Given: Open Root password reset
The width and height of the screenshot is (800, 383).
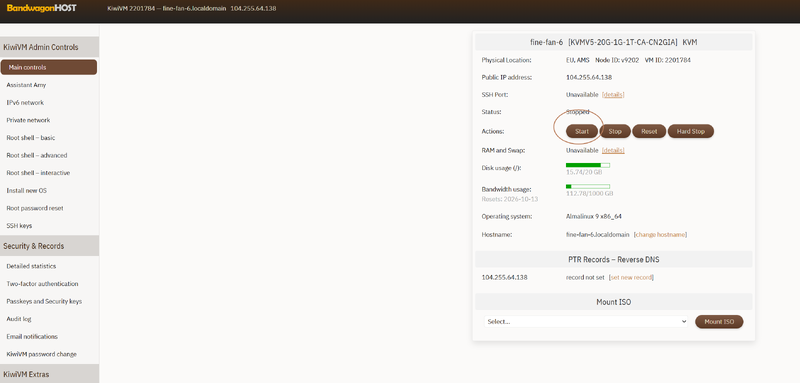Looking at the screenshot, I should tap(35, 208).
